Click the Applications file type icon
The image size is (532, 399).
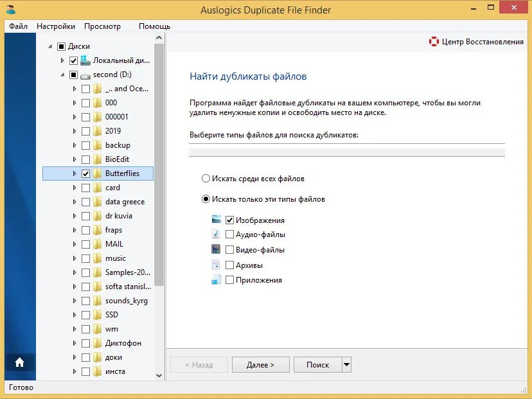(x=216, y=280)
